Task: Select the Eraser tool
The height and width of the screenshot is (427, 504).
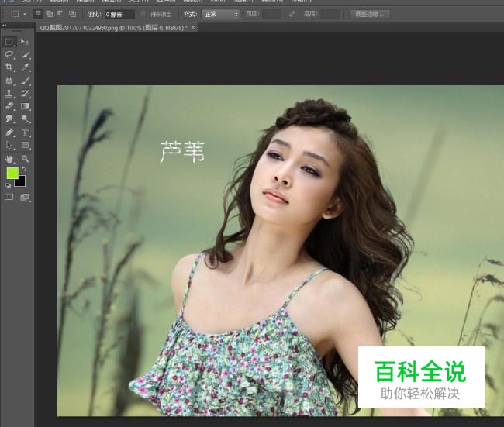Action: 9,106
